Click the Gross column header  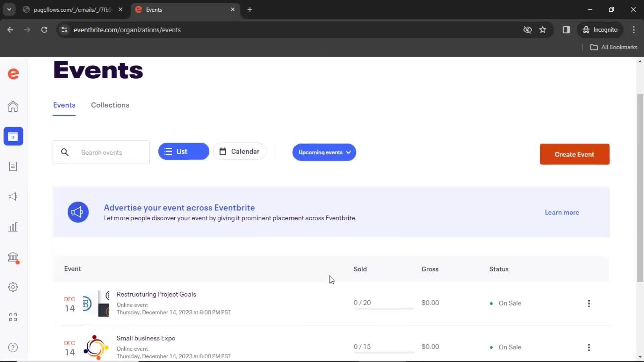click(x=430, y=269)
